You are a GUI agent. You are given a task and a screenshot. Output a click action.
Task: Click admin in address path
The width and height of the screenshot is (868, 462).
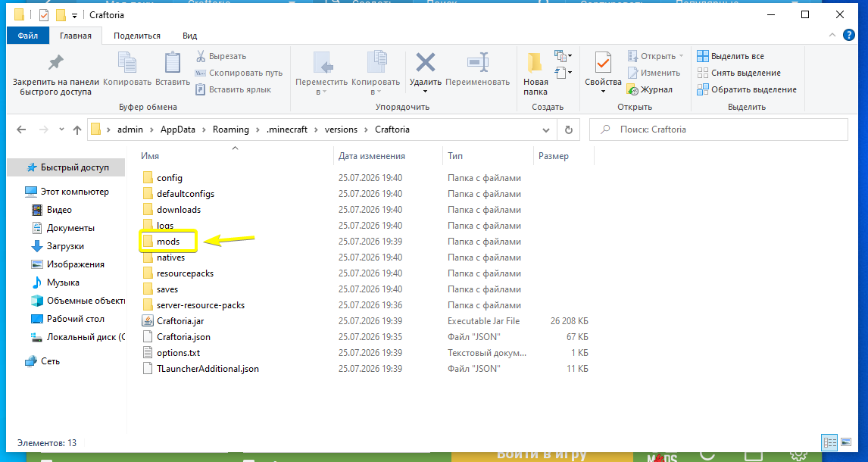[130, 130]
